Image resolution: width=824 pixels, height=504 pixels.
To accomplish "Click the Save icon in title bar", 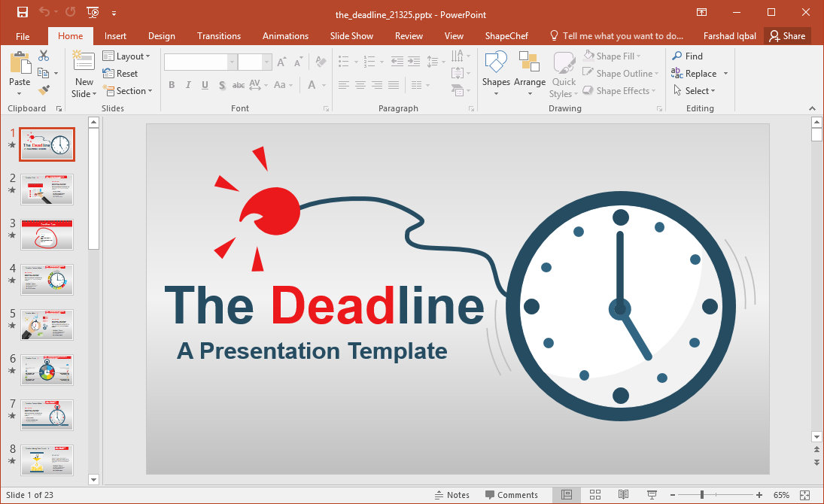I will pyautogui.click(x=22, y=12).
